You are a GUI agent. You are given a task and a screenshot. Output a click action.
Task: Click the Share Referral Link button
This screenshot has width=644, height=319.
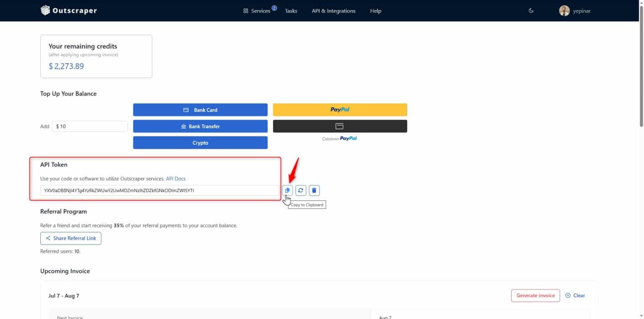(71, 238)
